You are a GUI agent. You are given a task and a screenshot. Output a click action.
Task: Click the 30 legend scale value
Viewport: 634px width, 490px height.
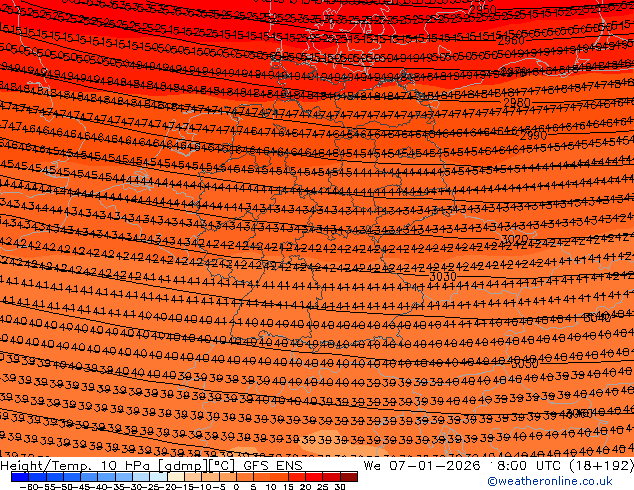[x=340, y=486]
